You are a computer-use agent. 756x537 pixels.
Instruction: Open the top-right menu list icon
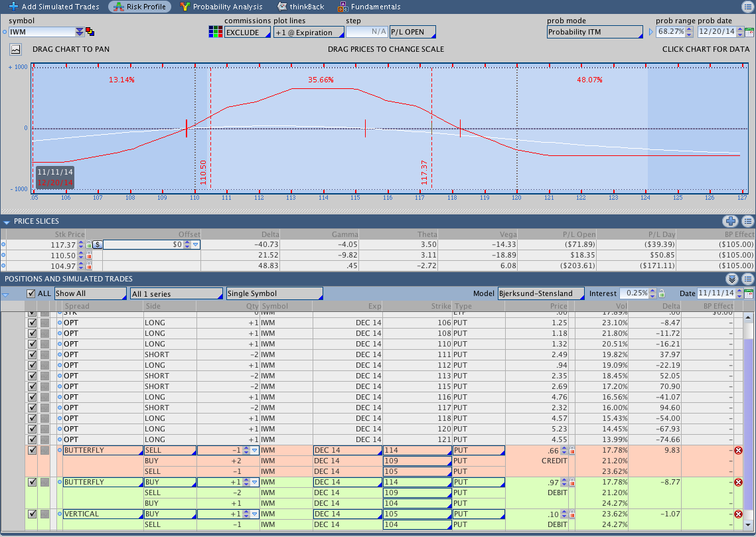(x=747, y=6)
